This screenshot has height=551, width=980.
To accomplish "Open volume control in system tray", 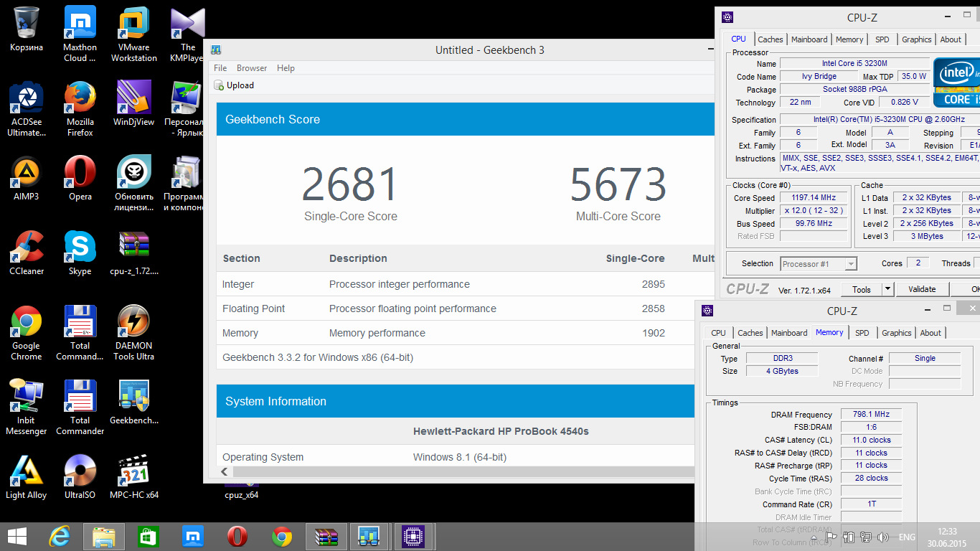I will click(x=882, y=537).
